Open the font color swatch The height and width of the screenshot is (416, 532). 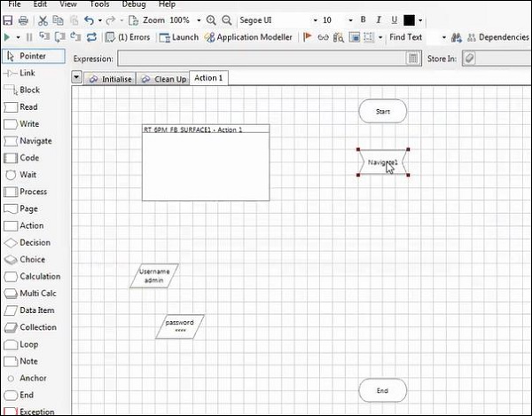point(409,20)
